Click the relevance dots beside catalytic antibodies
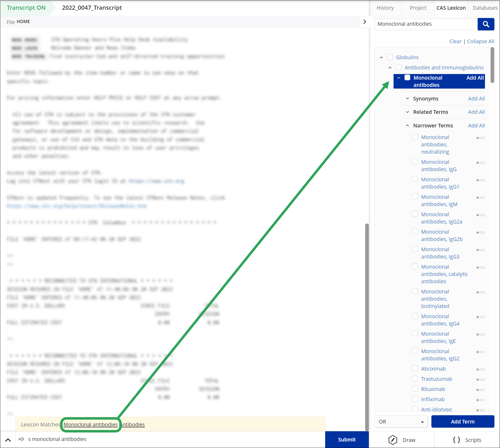The width and height of the screenshot is (500, 448). (480, 268)
